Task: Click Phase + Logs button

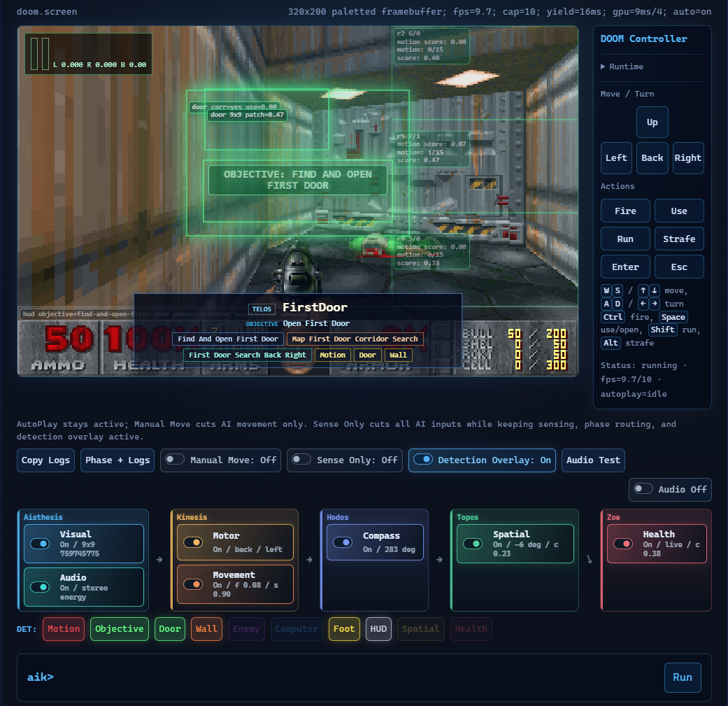Action: coord(117,460)
